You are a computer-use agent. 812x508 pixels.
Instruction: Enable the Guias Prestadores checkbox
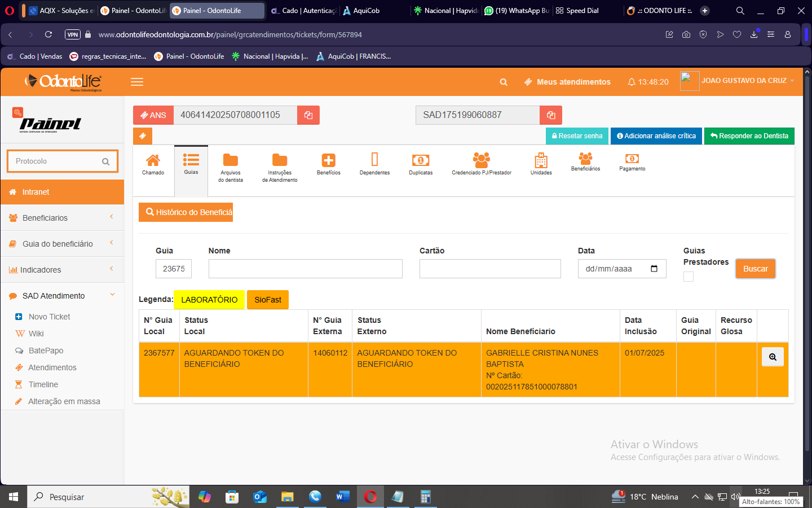pos(689,277)
